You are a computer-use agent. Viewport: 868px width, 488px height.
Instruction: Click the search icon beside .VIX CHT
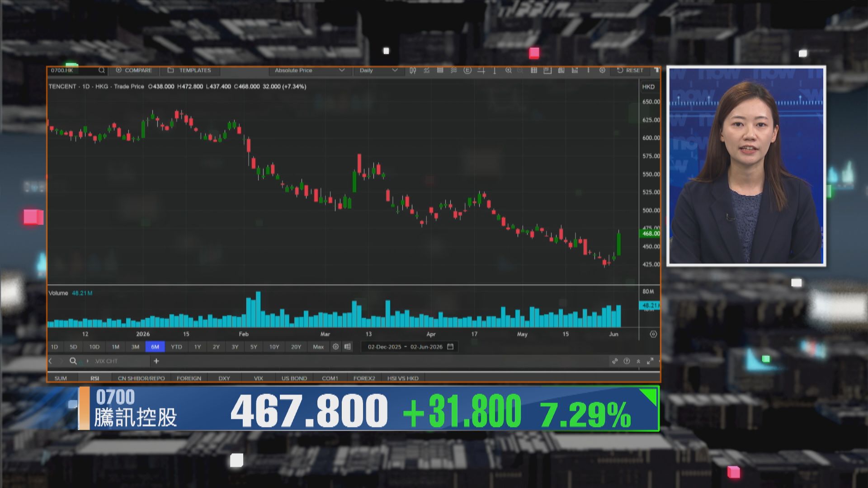click(73, 361)
